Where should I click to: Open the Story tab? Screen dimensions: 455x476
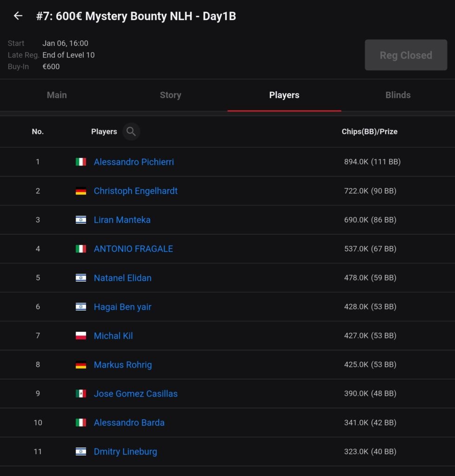point(171,95)
